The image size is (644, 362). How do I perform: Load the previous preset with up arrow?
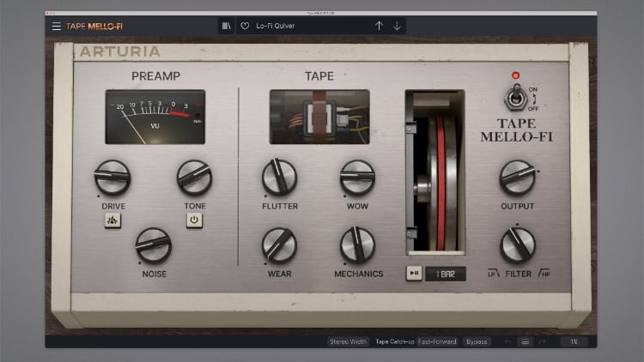click(x=379, y=26)
